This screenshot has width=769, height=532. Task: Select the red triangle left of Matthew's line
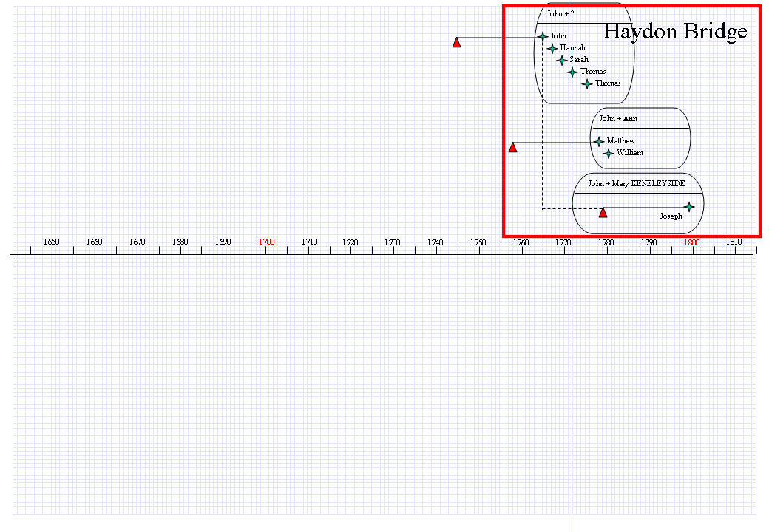click(x=513, y=147)
